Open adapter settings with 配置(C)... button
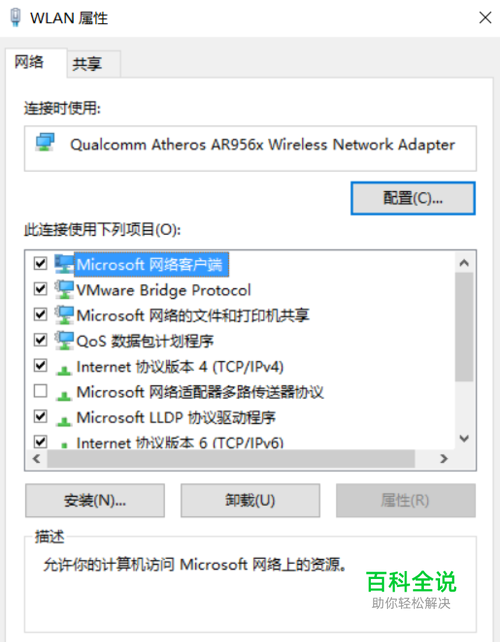The height and width of the screenshot is (642, 500). (x=413, y=198)
